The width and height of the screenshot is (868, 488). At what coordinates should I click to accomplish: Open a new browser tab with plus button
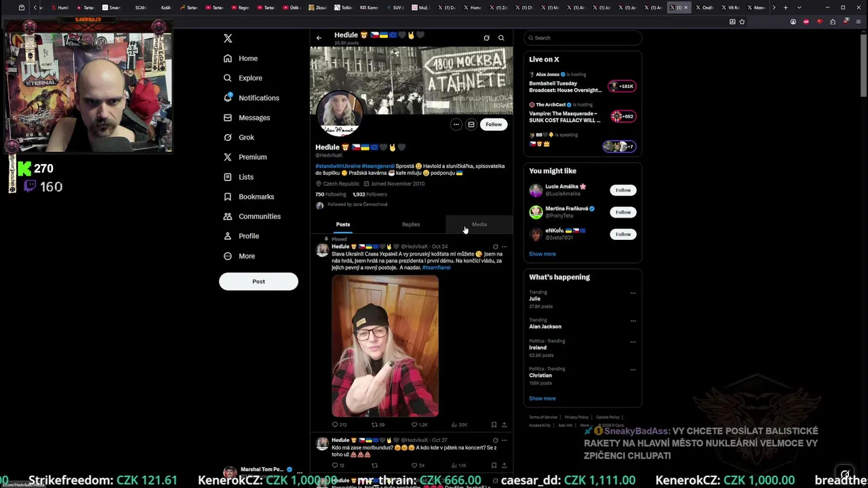click(785, 7)
